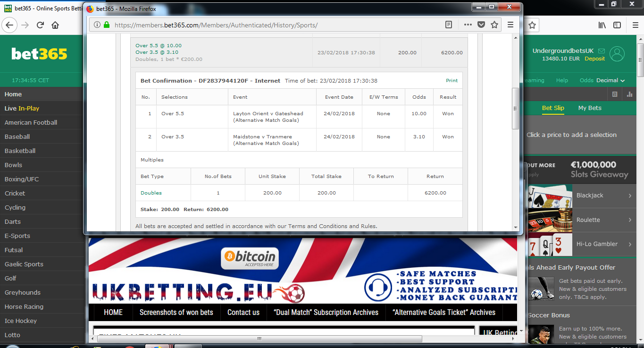Click the Bitcoin accepted here badge
The width and height of the screenshot is (644, 348).
pos(250,258)
